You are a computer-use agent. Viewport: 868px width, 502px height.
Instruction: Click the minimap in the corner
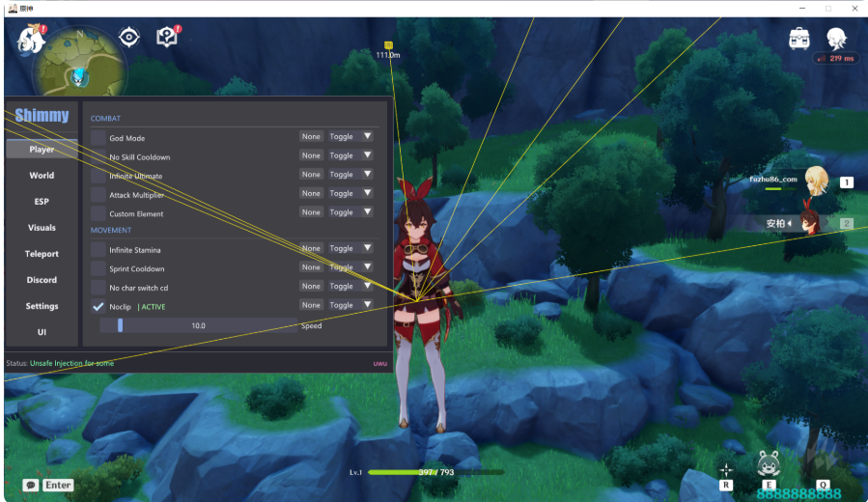pyautogui.click(x=79, y=63)
